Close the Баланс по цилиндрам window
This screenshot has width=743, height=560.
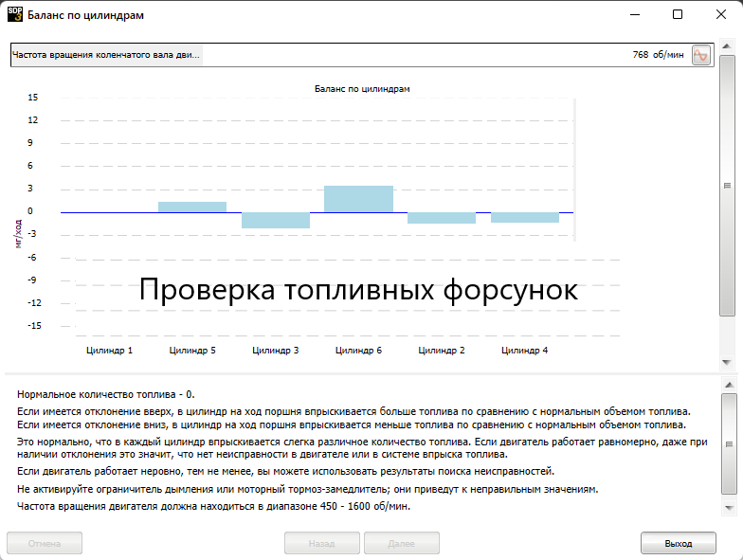[x=720, y=15]
